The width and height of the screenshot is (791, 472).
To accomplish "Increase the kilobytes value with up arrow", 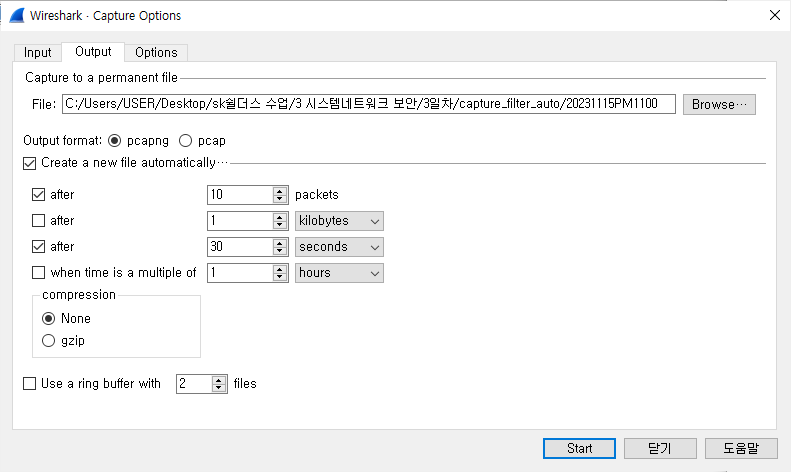I will point(280,217).
